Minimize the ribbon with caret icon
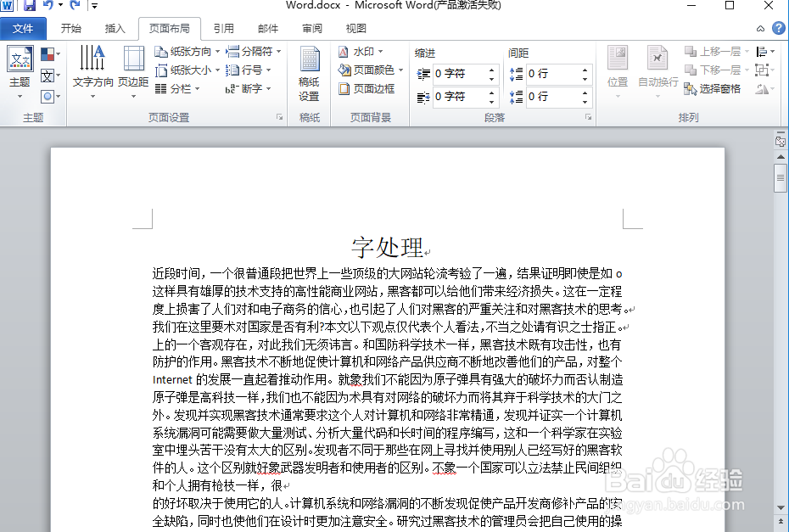Screen dimensions: 789x532 pos(760,29)
